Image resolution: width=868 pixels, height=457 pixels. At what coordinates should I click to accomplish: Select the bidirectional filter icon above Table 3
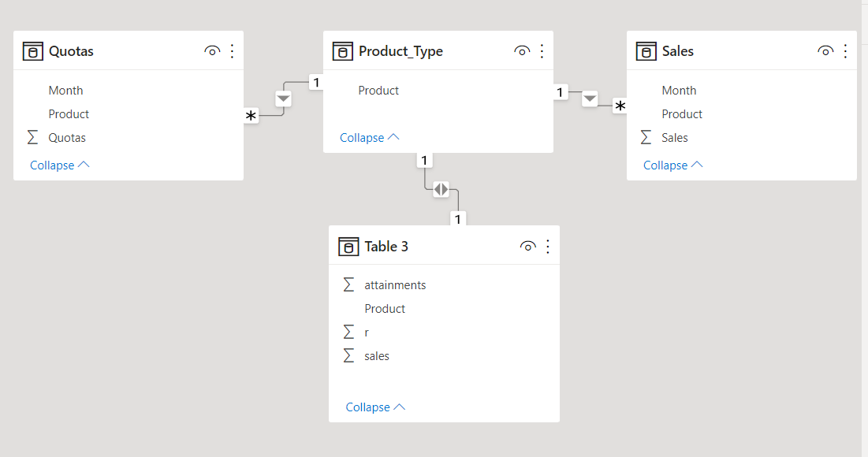(x=441, y=189)
